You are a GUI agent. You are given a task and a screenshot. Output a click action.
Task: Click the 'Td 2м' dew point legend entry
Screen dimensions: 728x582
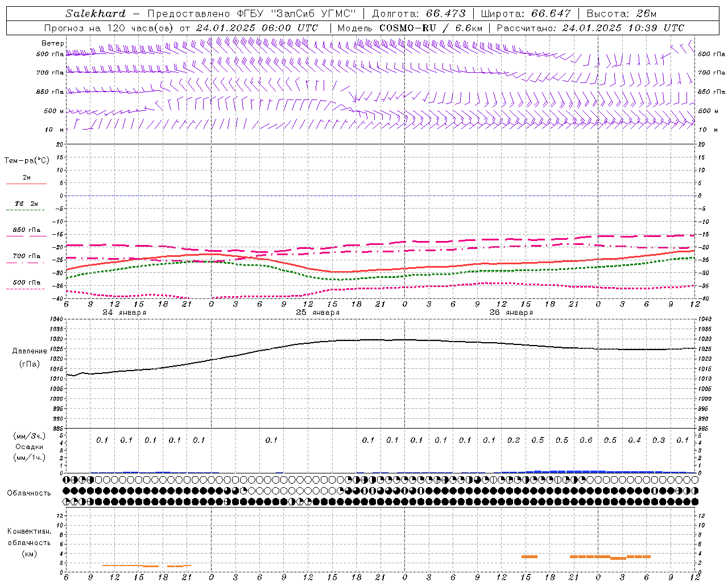tap(26, 203)
